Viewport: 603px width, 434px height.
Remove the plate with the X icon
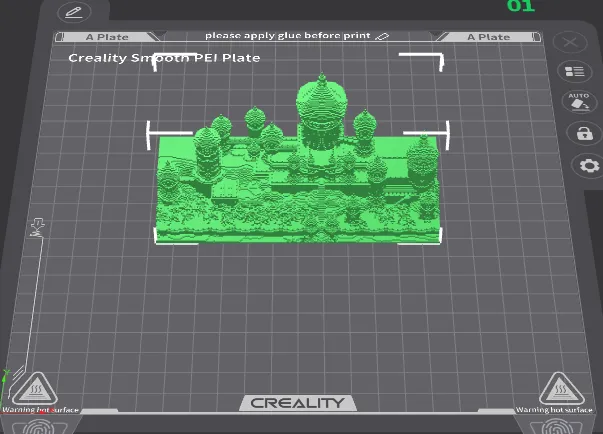pyautogui.click(x=570, y=42)
